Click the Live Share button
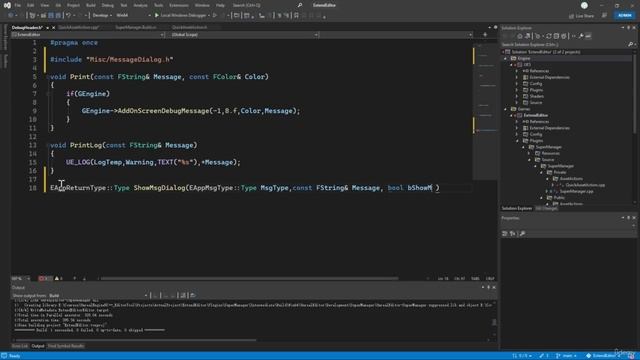 click(x=582, y=16)
